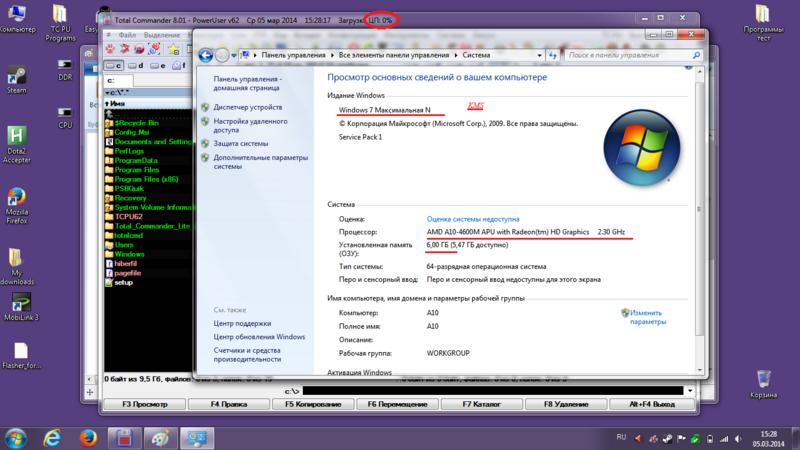Select 'Все элементы панели управления' breadcrumb
The image size is (800, 450).
click(394, 55)
